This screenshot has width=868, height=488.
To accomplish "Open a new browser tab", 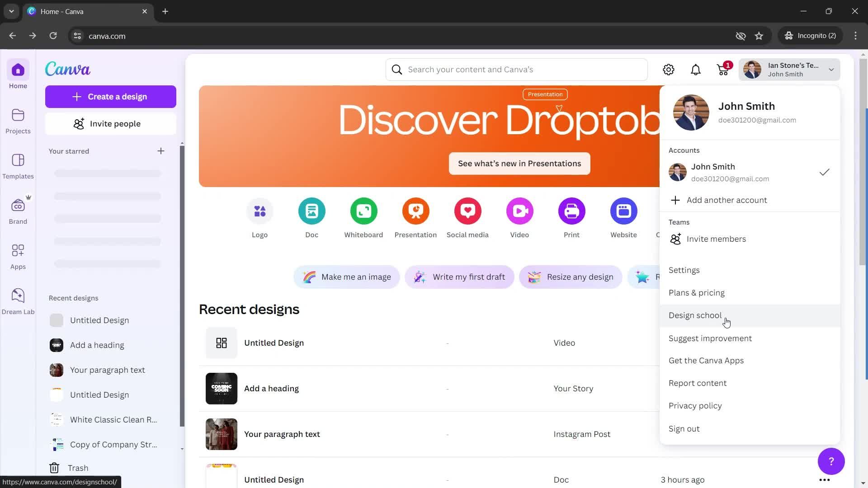I will (x=165, y=11).
